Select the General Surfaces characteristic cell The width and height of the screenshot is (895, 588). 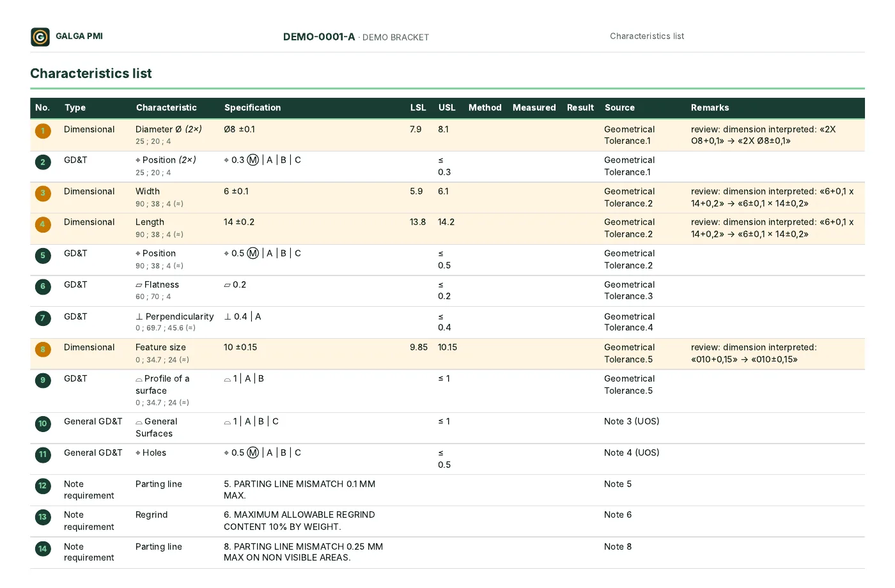(x=157, y=428)
